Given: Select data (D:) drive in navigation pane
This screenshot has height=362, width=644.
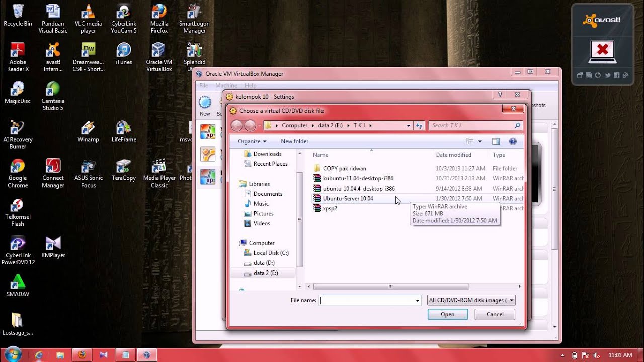Looking at the screenshot, I should coord(259,263).
